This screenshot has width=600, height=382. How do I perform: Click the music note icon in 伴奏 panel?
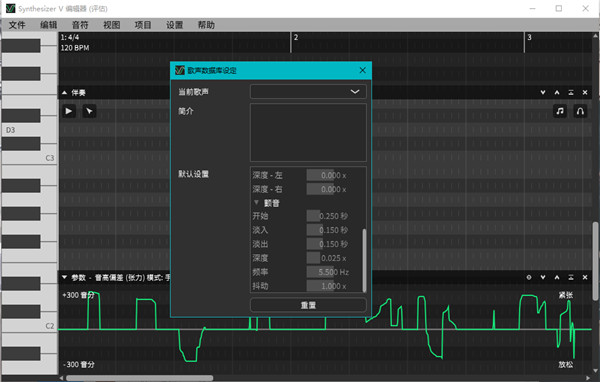[560, 111]
